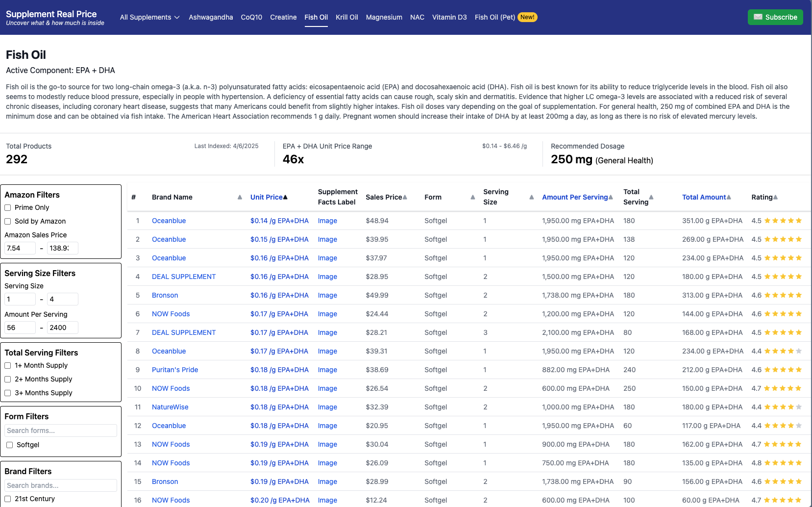Sort by Form column arrow
This screenshot has height=507, width=812.
pos(473,197)
